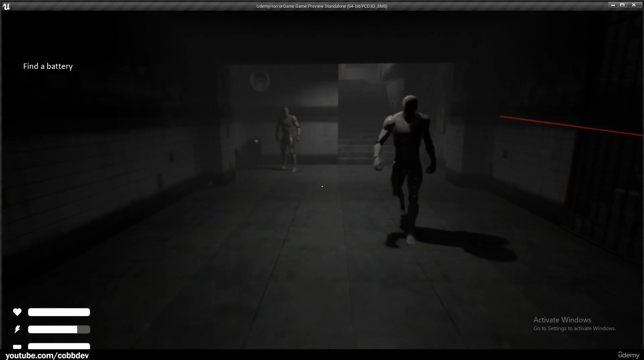Image resolution: width=644 pixels, height=360 pixels.
Task: Click the round emblem on back wall
Action: (x=260, y=81)
